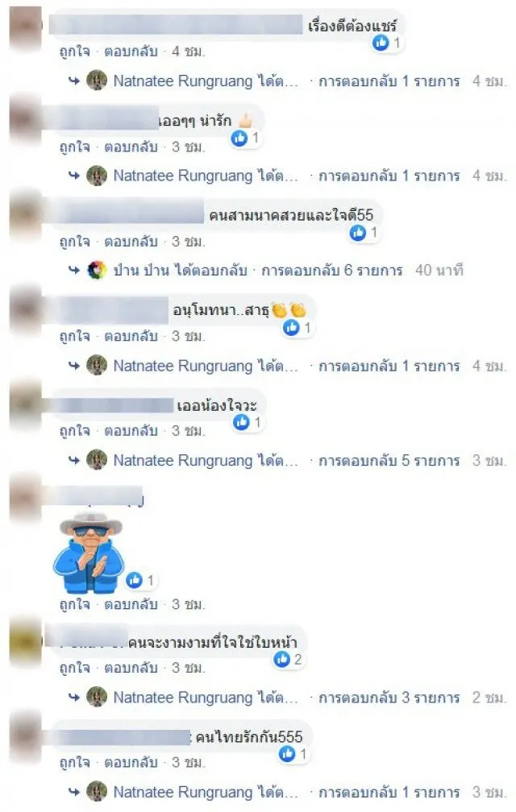Expand 6 replies under ป่าน ป่าน reply
516x812 pixels.
click(331, 271)
